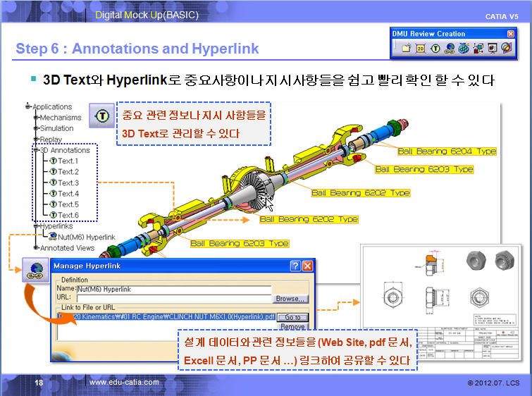
Task: Select 3D Text tool in DMU Review toolbar
Action: pos(435,48)
